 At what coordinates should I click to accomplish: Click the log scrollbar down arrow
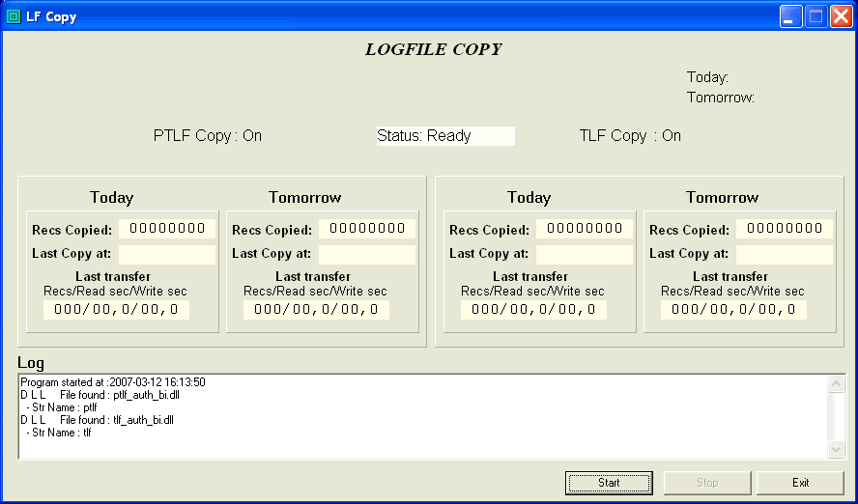[836, 449]
